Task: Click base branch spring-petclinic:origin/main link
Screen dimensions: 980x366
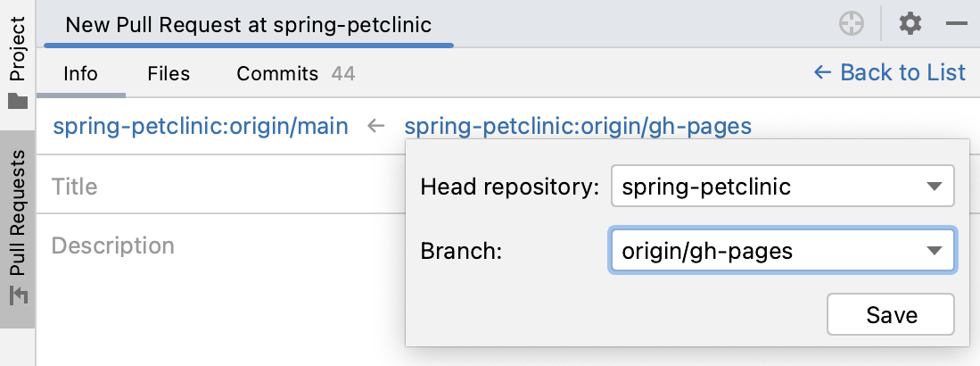Action: click(x=201, y=127)
